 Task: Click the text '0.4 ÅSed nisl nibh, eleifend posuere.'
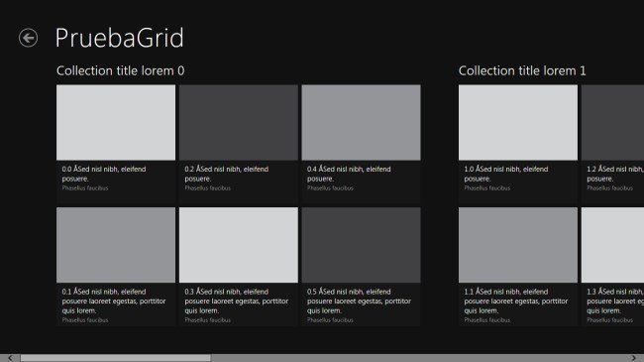tap(349, 174)
